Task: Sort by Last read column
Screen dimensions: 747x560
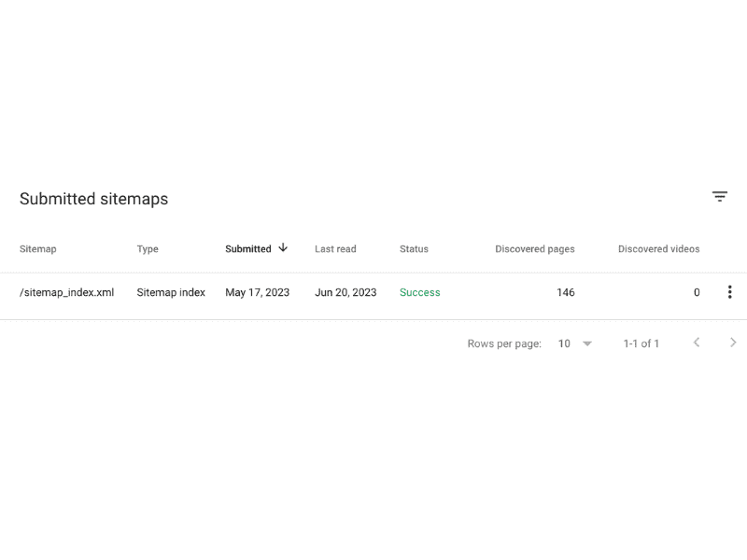Action: click(x=335, y=249)
